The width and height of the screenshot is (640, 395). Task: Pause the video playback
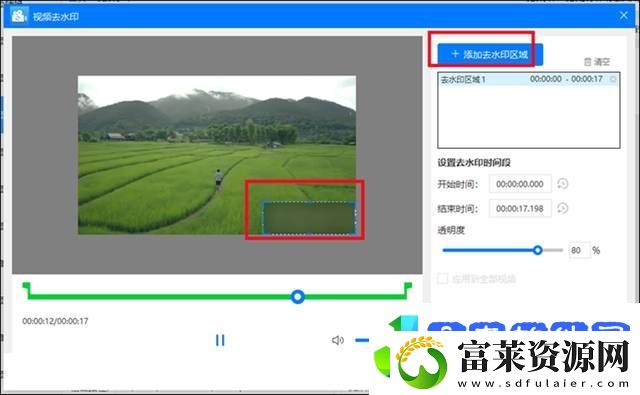pyautogui.click(x=220, y=340)
